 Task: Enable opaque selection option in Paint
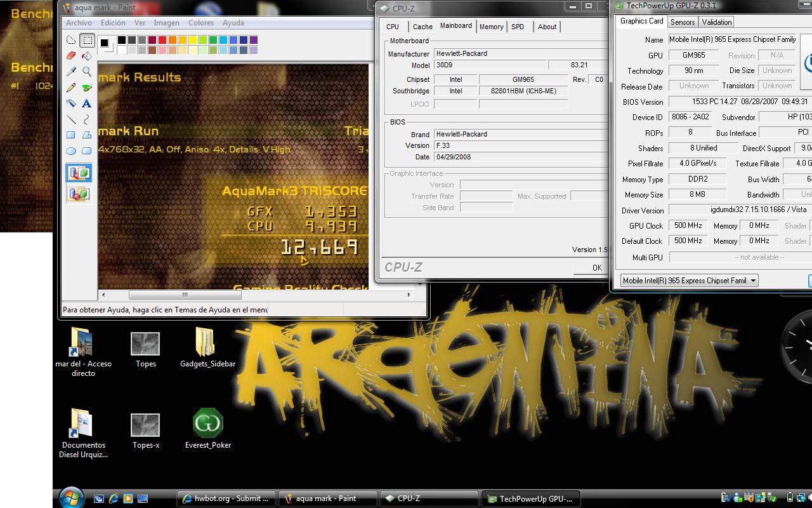[79, 173]
